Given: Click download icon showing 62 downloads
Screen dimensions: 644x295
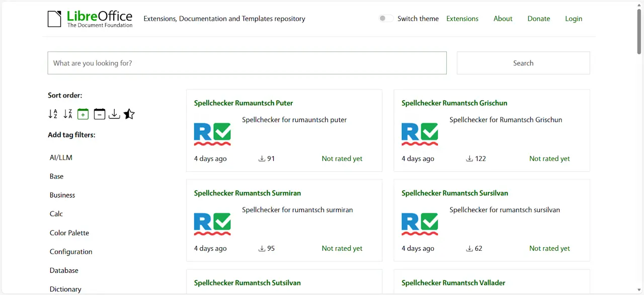Looking at the screenshot, I should (x=469, y=248).
